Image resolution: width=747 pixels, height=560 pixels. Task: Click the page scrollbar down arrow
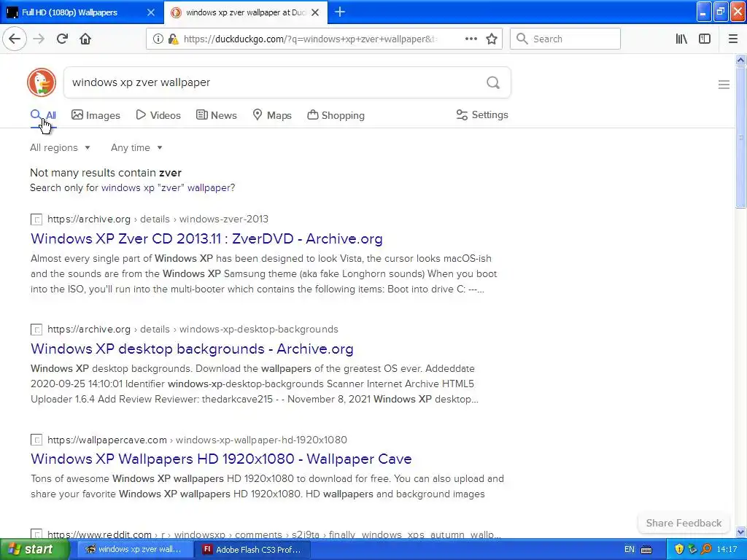[x=740, y=532]
